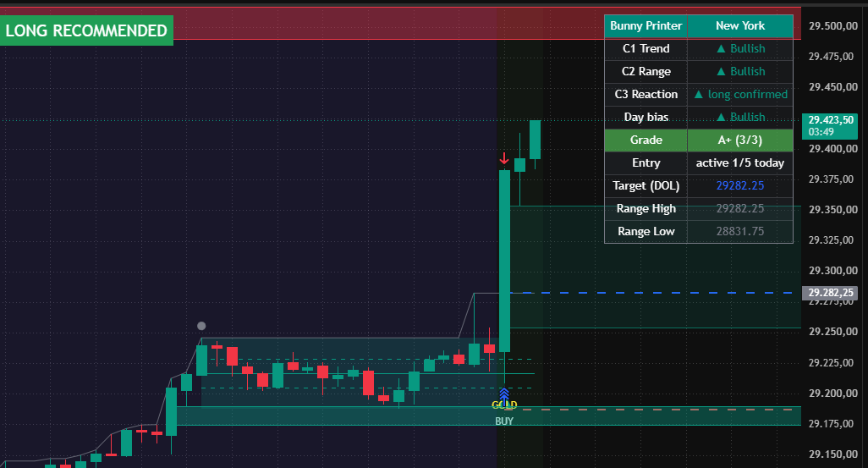The width and height of the screenshot is (868, 468).
Task: Click the 29.200,00 price axis label
Action: coord(832,393)
